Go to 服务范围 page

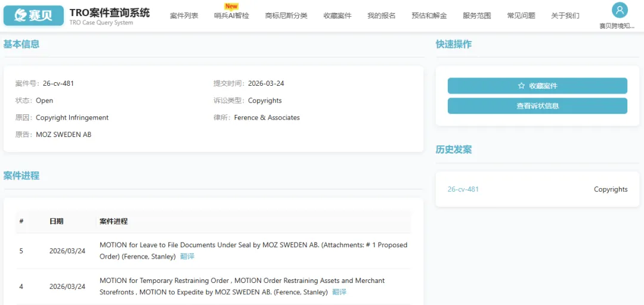tap(477, 16)
